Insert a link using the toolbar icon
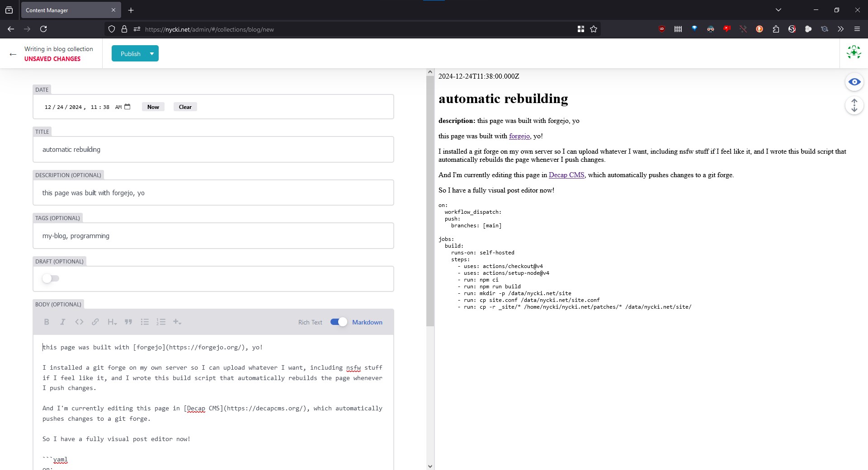868x470 pixels. (x=95, y=322)
